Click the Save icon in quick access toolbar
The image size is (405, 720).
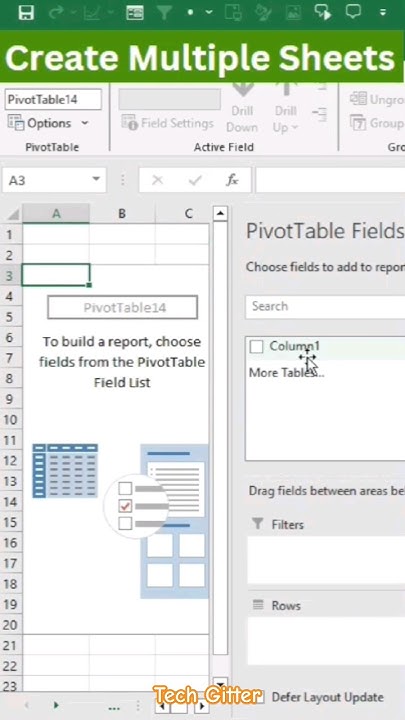(26, 12)
